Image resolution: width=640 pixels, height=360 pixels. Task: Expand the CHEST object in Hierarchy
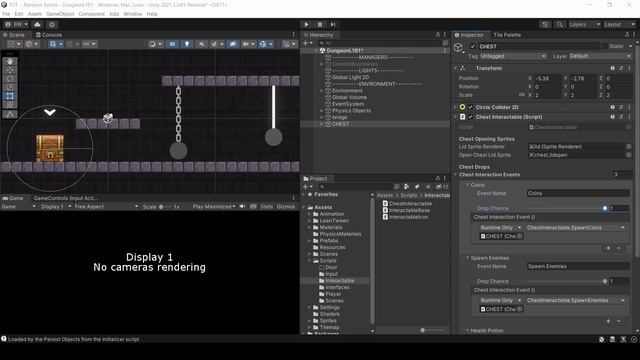click(322, 124)
